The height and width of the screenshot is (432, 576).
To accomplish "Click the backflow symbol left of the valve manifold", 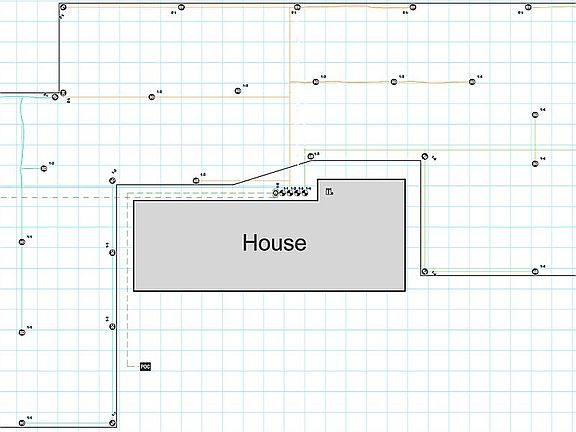I will pos(276,192).
